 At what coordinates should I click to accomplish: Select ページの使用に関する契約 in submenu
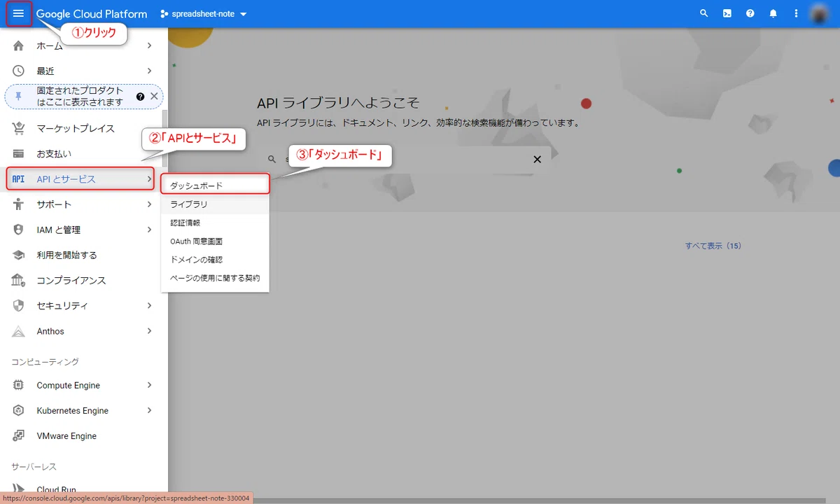[x=215, y=278]
